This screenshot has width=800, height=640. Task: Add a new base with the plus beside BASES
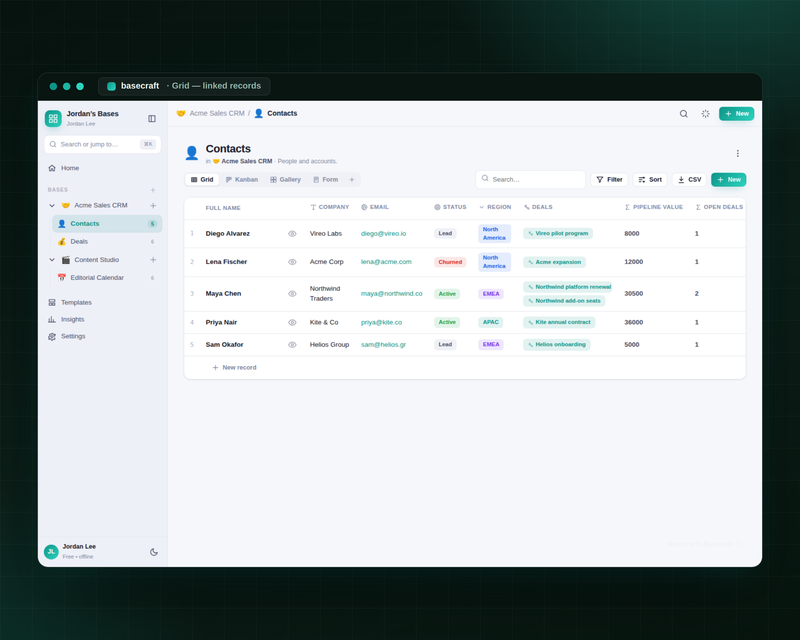tap(153, 190)
